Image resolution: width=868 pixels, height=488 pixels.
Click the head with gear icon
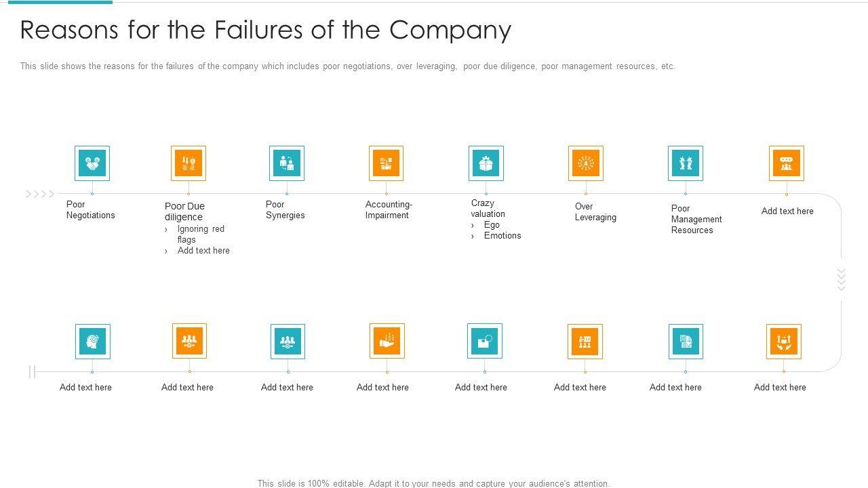[x=92, y=341]
